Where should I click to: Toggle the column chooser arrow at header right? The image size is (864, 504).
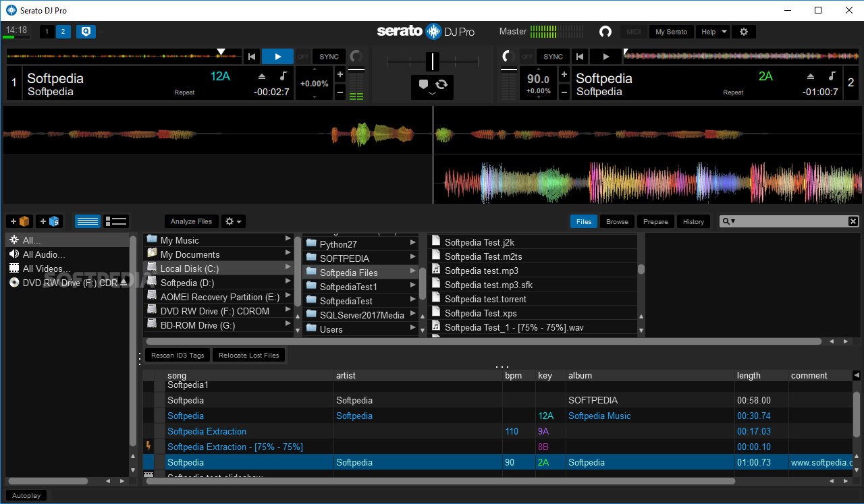click(857, 375)
